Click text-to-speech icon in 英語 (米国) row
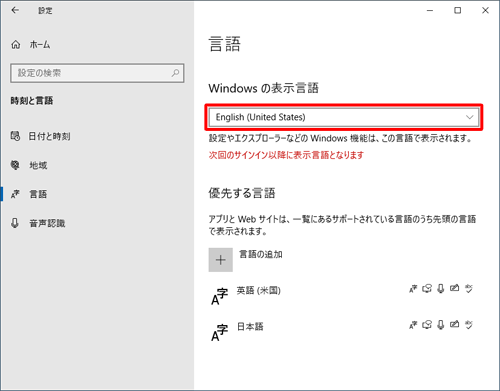Viewport: 500px width, 391px height. pyautogui.click(x=427, y=289)
